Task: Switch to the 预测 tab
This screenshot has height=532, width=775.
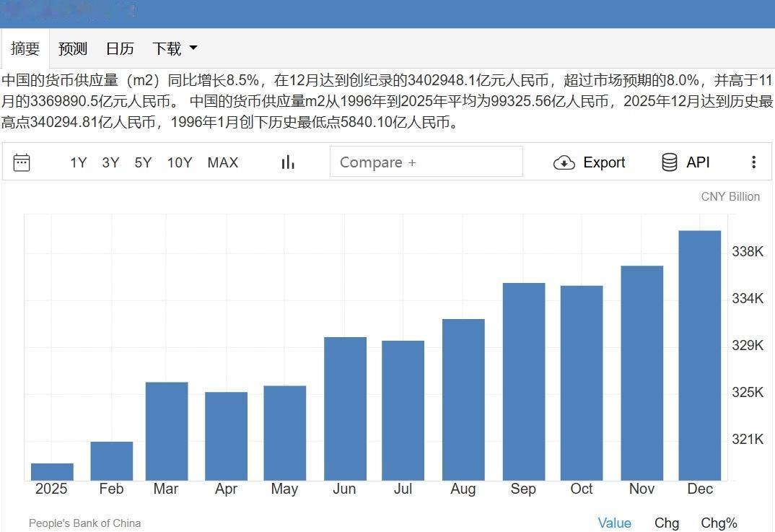Action: (72, 48)
